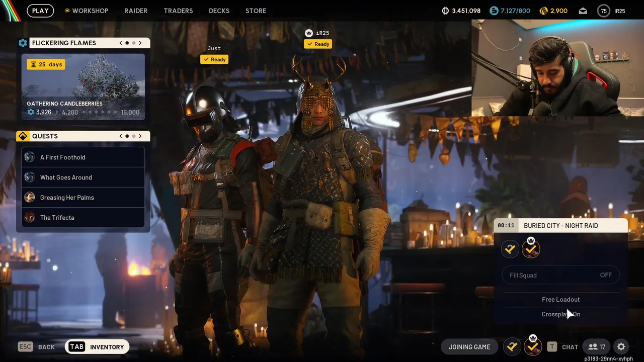Click bottom bar first member ready checkmark

pos(512,346)
